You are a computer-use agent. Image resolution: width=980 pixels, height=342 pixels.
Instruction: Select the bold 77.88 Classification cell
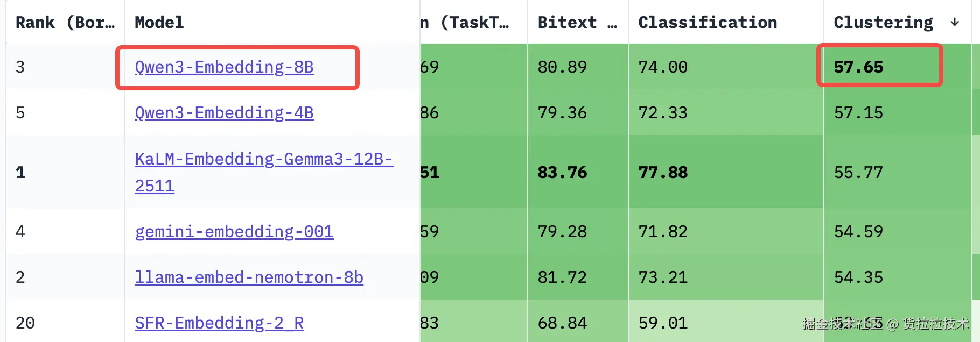(x=663, y=173)
